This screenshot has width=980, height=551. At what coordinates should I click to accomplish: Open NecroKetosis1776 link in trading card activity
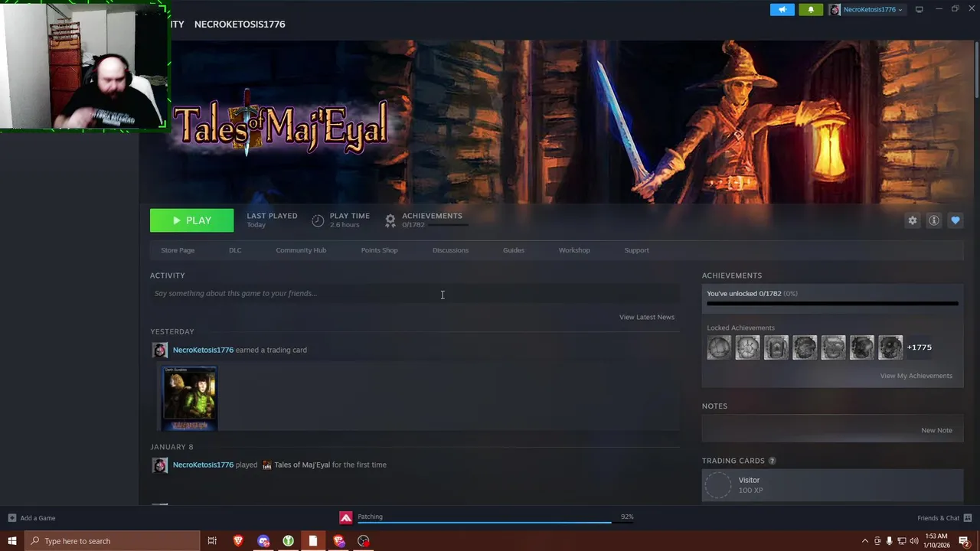[x=203, y=350]
